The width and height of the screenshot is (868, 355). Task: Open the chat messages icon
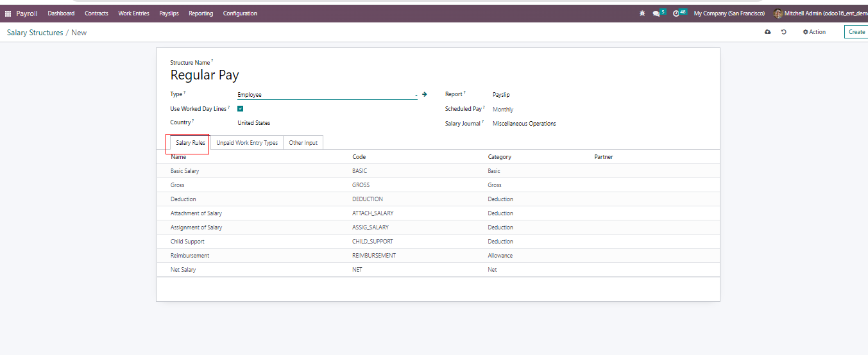coord(656,13)
